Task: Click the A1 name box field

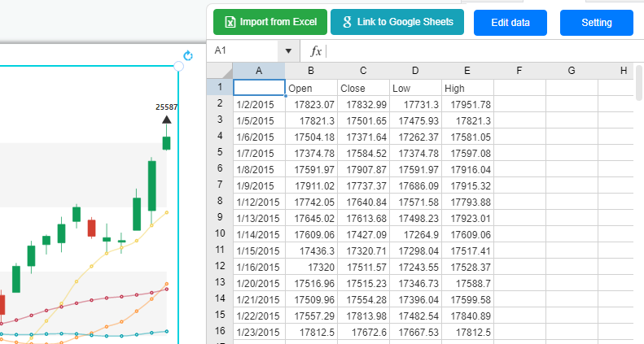Action: [x=243, y=51]
